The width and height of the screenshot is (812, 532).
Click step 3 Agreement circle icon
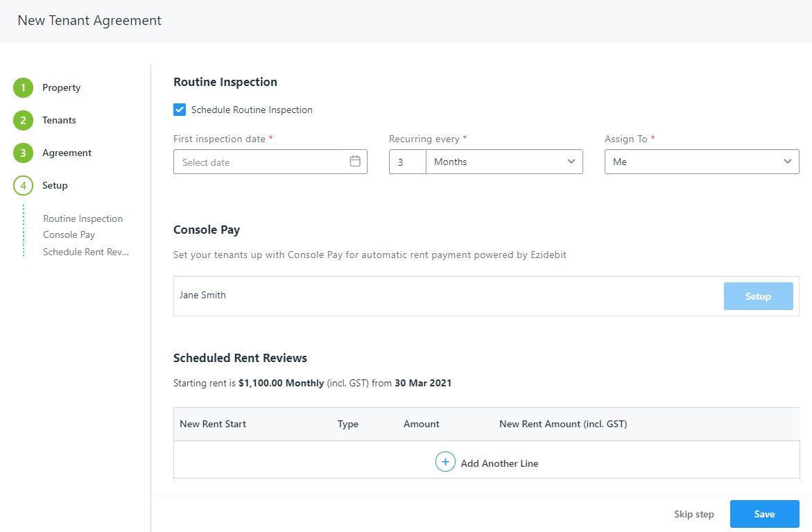(23, 153)
